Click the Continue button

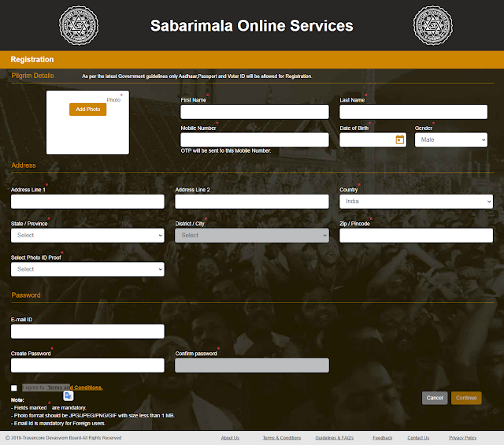click(466, 398)
